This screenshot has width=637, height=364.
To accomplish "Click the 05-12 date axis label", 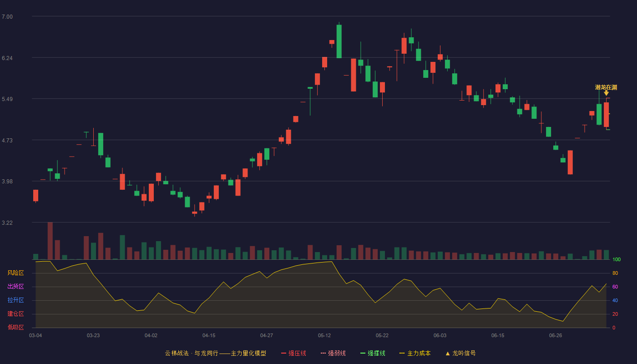I will [x=324, y=335].
